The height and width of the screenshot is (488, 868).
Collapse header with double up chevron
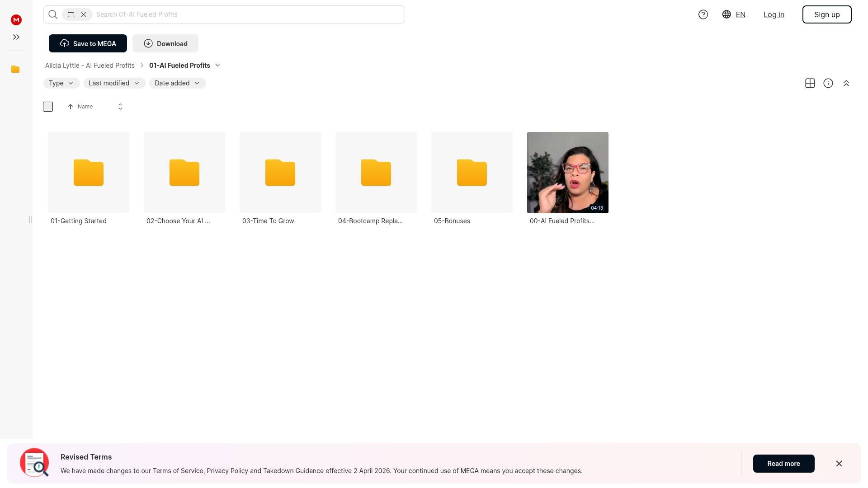pos(846,83)
